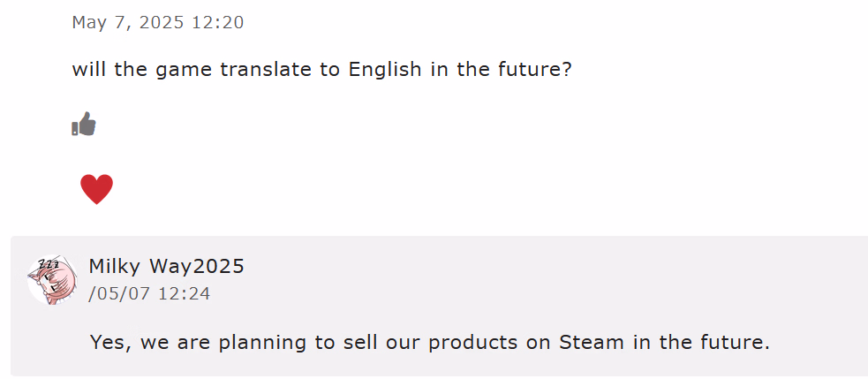Viewport: 868px width, 379px height.
Task: Click the word will starting the comment
Action: pyautogui.click(x=88, y=69)
